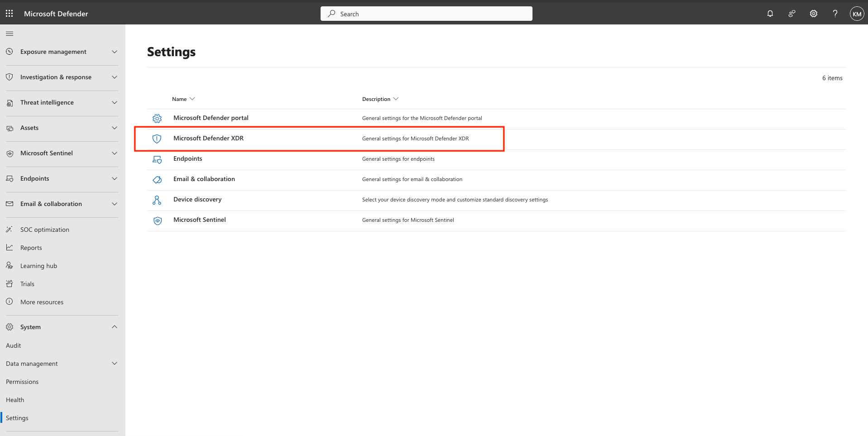Click the Search input field
Image resolution: width=868 pixels, height=436 pixels.
[x=426, y=14]
